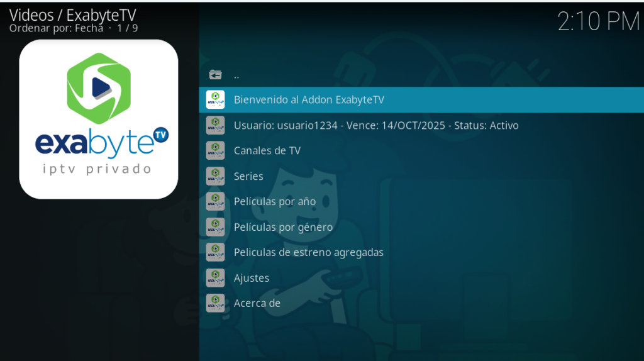Select the icon beside Ajustes

coord(215,278)
